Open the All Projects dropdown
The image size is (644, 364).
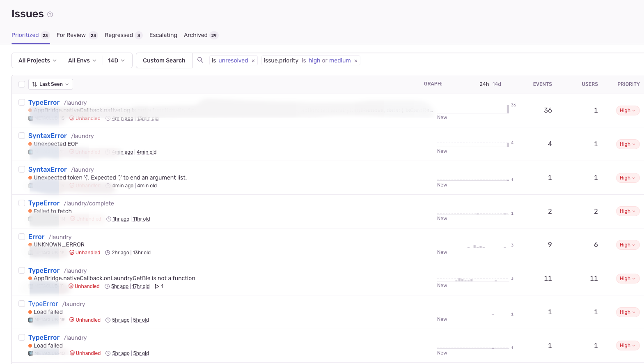tap(37, 60)
